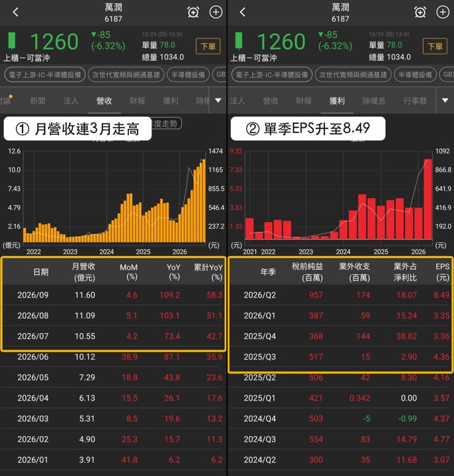The height and width of the screenshot is (476, 454).
Task: Tap 電子上游-IC-半導體設備 tag in right panel
Action: [x=271, y=75]
